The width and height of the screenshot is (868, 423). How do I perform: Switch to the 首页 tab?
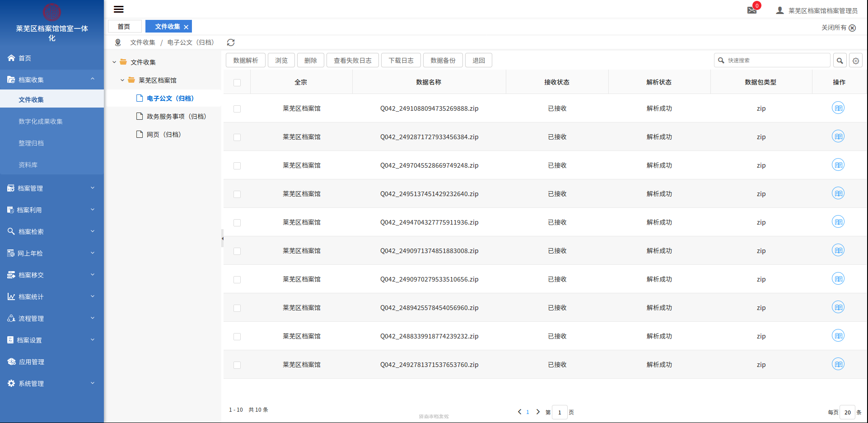pyautogui.click(x=124, y=27)
